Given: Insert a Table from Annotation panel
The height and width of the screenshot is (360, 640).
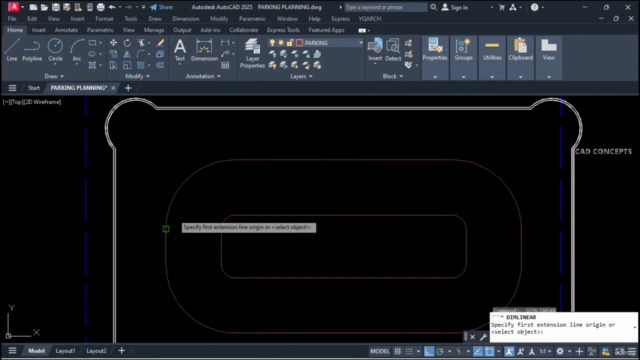Looking at the screenshot, I should coord(225,65).
